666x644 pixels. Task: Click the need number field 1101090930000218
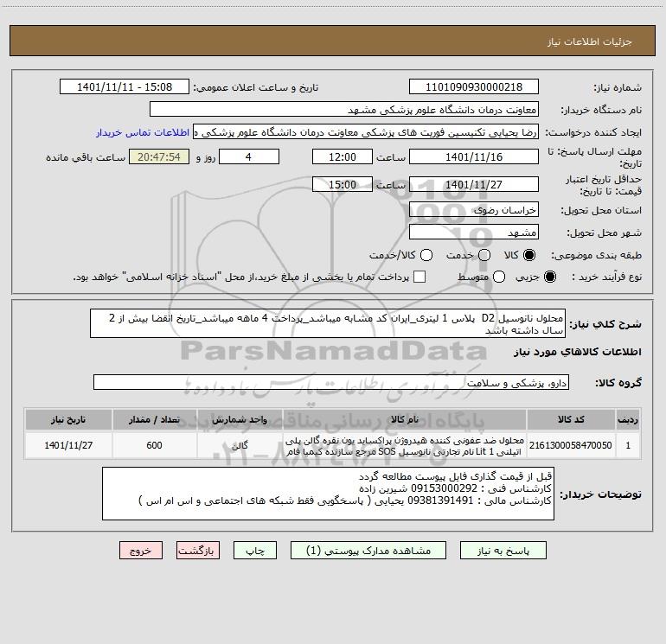point(474,87)
